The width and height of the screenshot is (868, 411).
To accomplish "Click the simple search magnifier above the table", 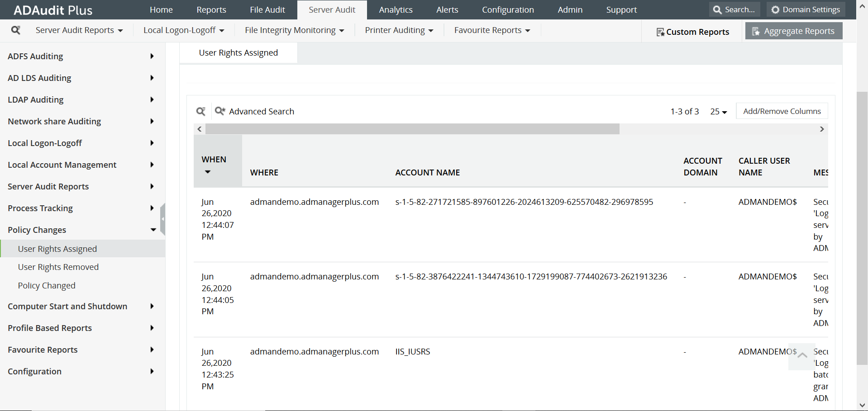I will tap(201, 111).
